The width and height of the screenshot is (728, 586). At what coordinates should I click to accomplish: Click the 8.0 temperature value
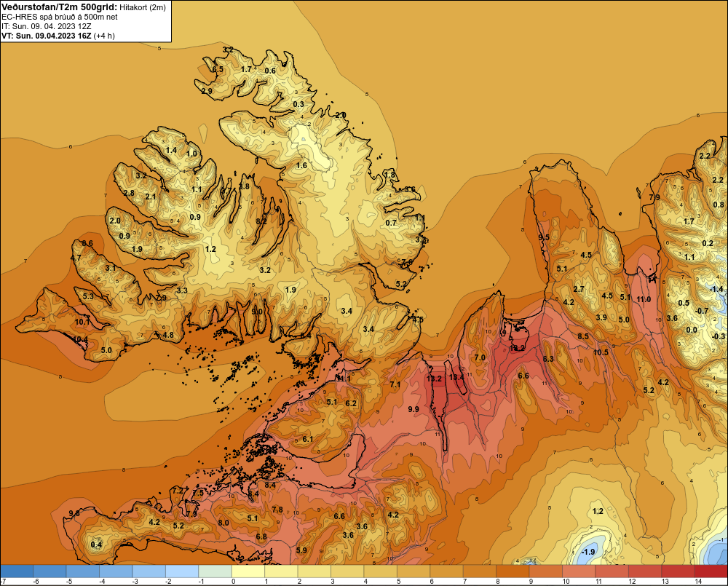(223, 523)
